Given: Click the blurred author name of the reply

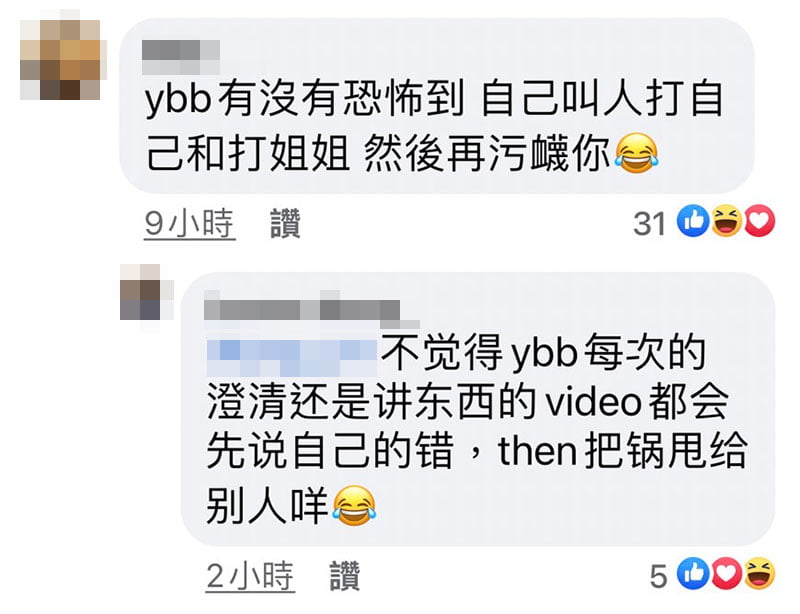Looking at the screenshot, I should (x=311, y=309).
